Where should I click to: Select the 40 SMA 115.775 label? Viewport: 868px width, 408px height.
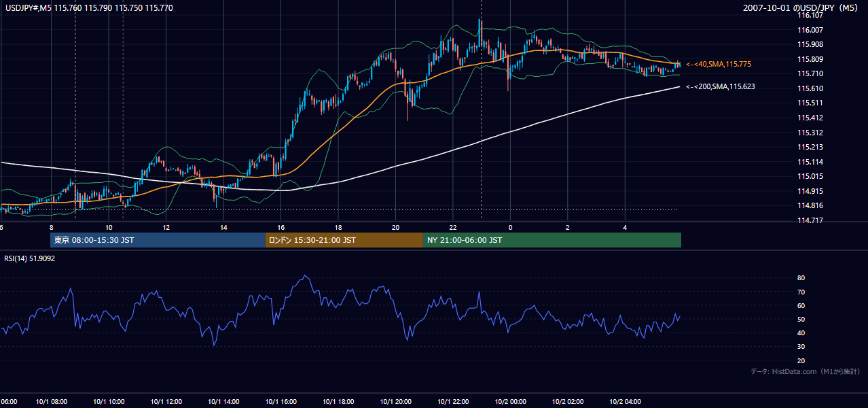point(719,64)
